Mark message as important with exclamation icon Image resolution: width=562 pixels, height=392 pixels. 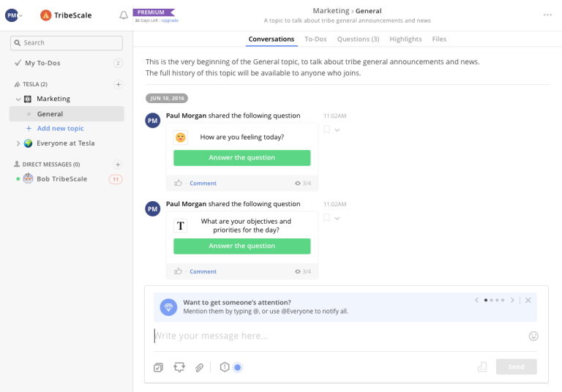click(x=225, y=367)
